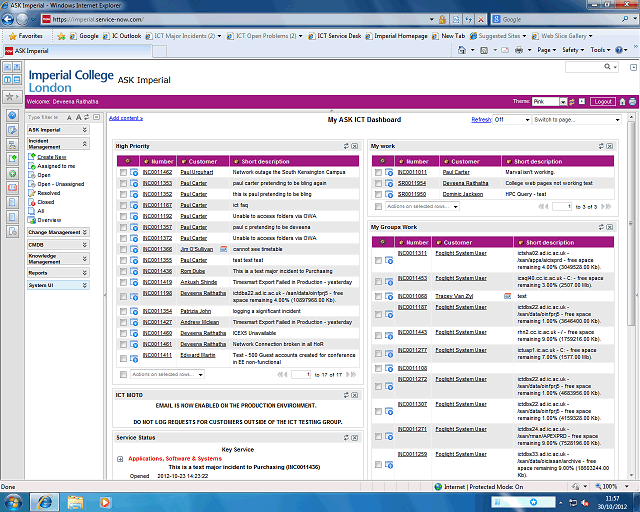The image size is (640, 512).
Task: Click the print icon in the purple banner
Action: [x=631, y=101]
